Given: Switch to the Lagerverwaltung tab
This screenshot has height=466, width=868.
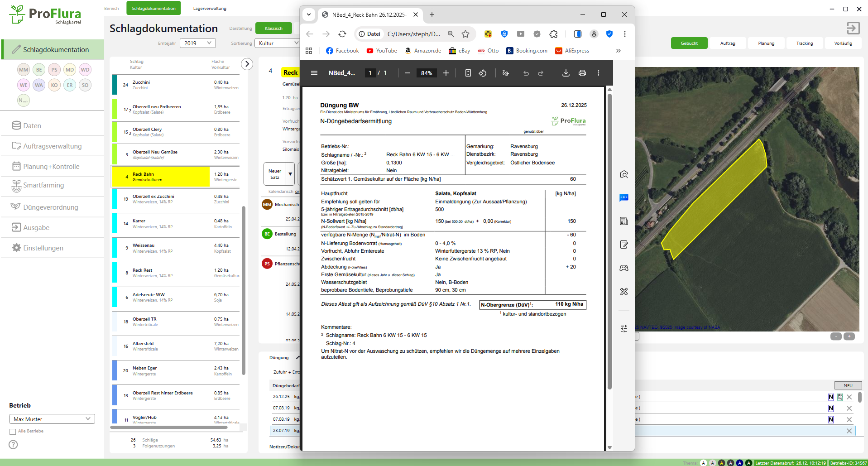Looking at the screenshot, I should click(x=209, y=9).
